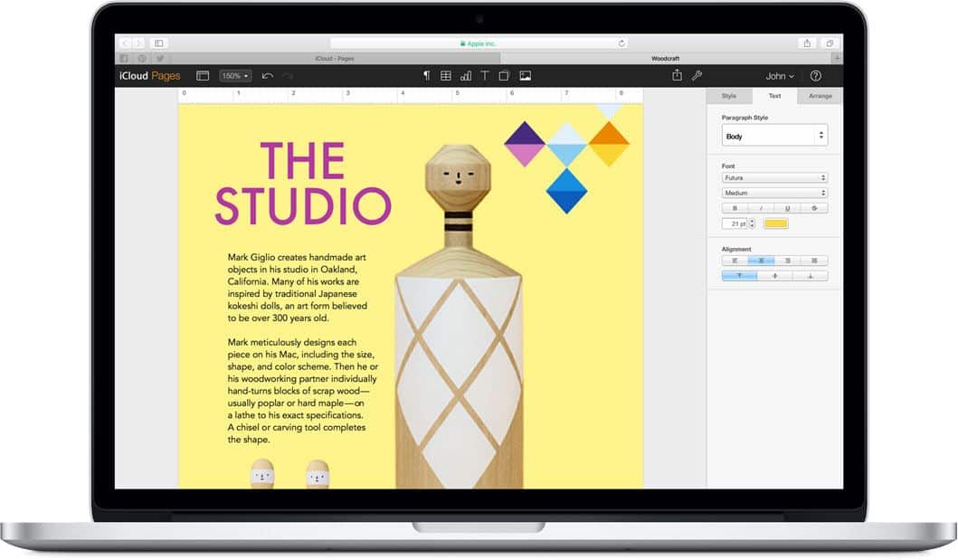Toggle Safari sidebar button
The height and width of the screenshot is (560, 958).
pos(159,43)
